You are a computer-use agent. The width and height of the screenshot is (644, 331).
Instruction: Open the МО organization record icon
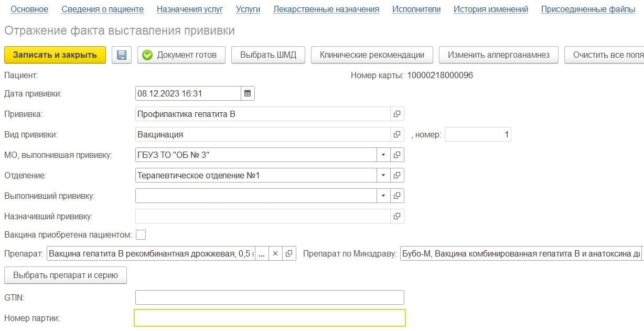[397, 155]
